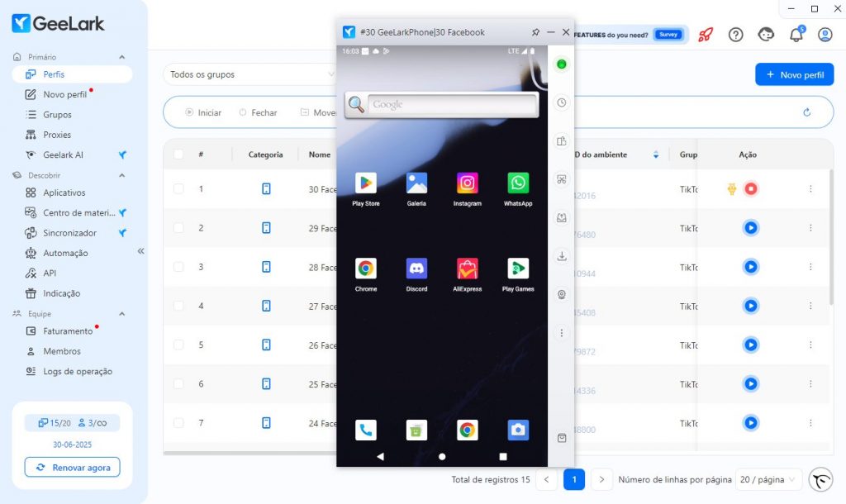Click the Fechar toolbar button
This screenshot has height=504, width=846.
click(258, 112)
